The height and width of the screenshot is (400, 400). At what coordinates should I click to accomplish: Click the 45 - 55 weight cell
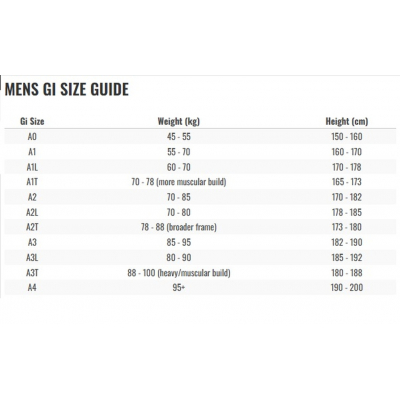[179, 137]
